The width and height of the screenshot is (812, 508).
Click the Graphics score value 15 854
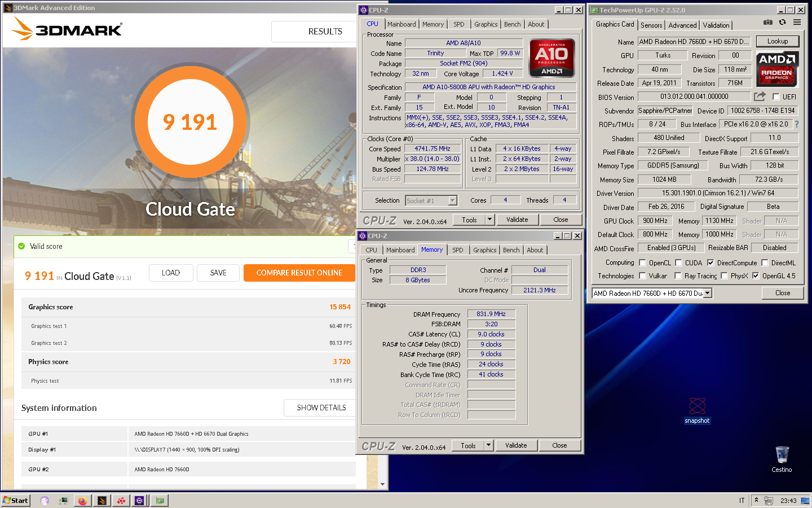click(340, 307)
